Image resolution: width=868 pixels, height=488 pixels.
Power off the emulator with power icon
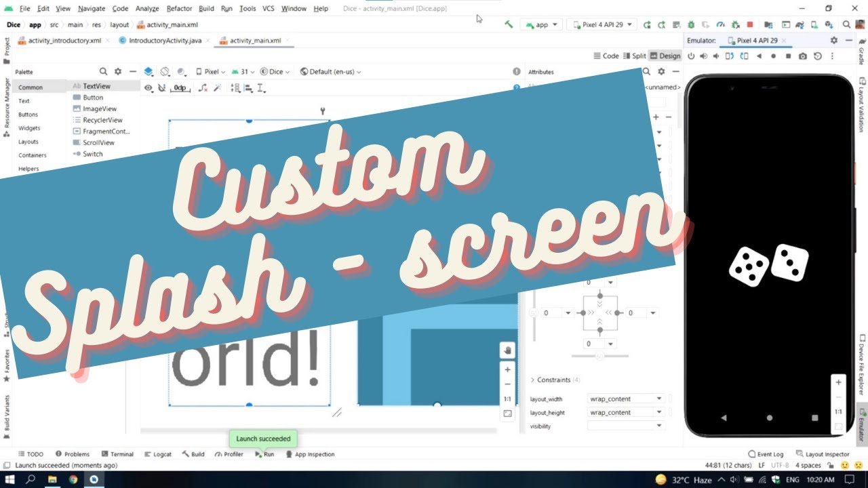[691, 56]
